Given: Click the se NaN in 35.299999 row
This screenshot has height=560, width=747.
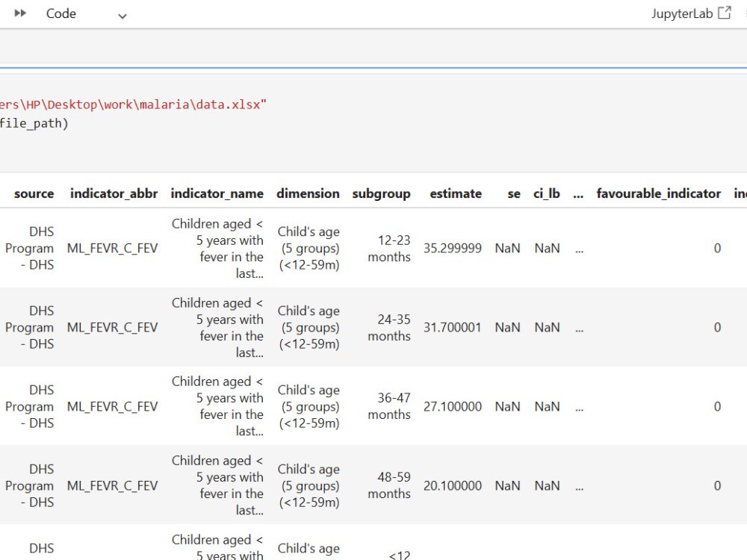Looking at the screenshot, I should click(x=507, y=249).
